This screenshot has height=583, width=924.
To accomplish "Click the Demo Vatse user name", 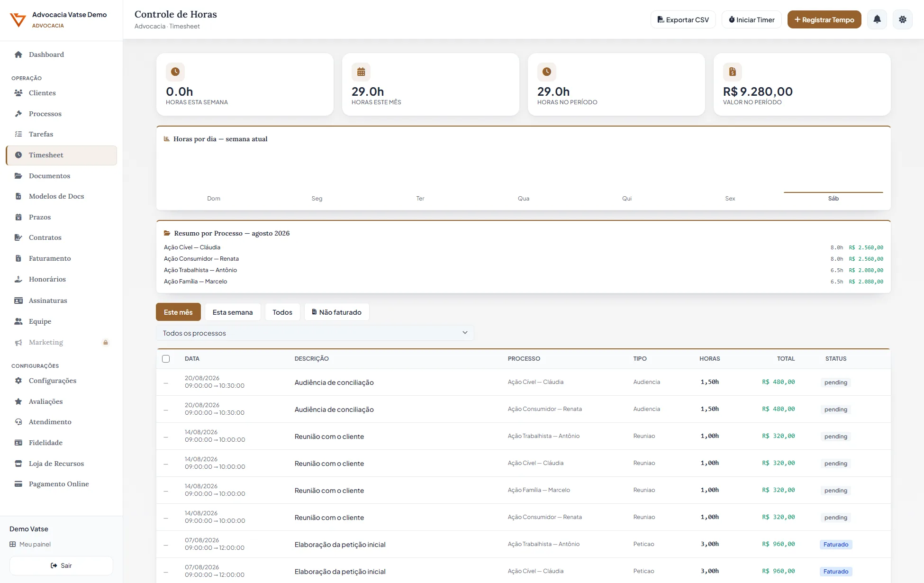I will click(29, 529).
